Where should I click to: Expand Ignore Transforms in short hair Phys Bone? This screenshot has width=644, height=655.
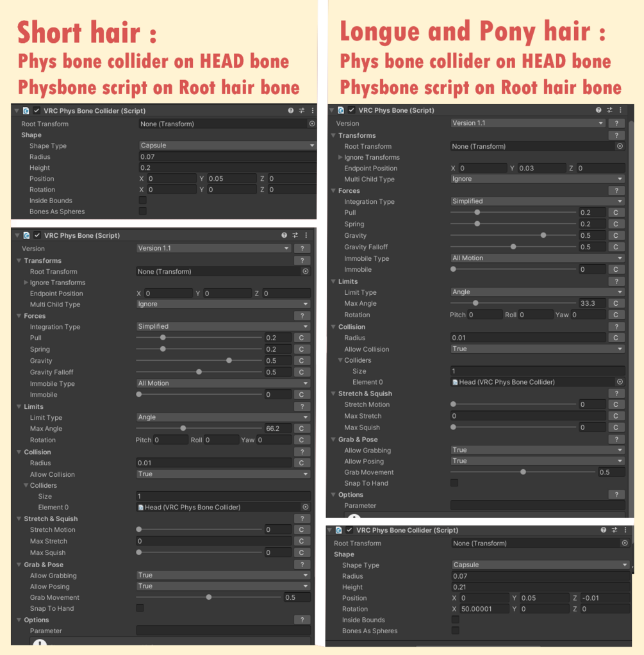click(x=26, y=283)
